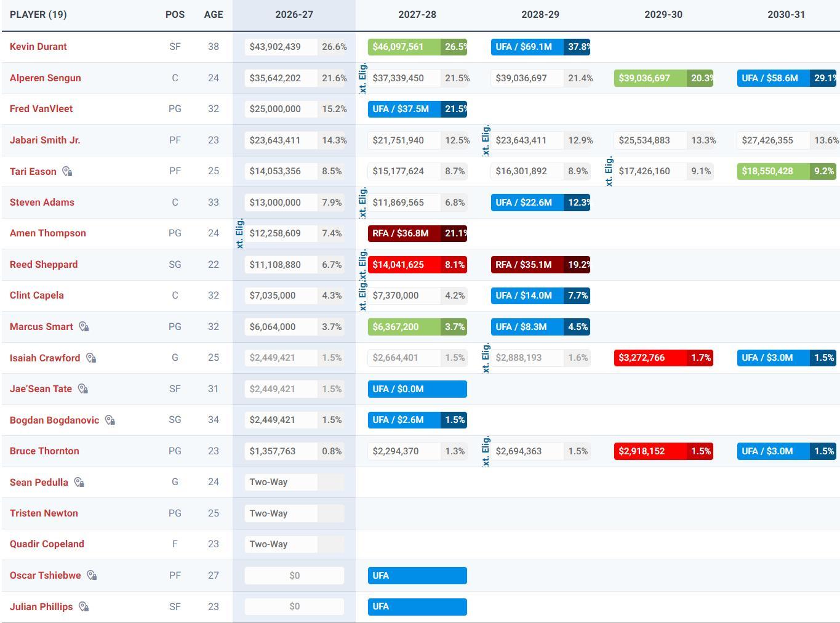Click the POS column header
The height and width of the screenshot is (623, 840).
pos(175,15)
